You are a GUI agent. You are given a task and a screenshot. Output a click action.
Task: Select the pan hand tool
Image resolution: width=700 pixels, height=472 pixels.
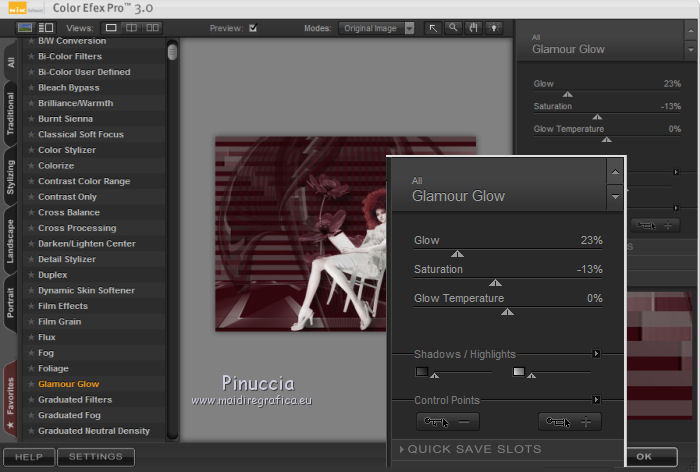473,28
